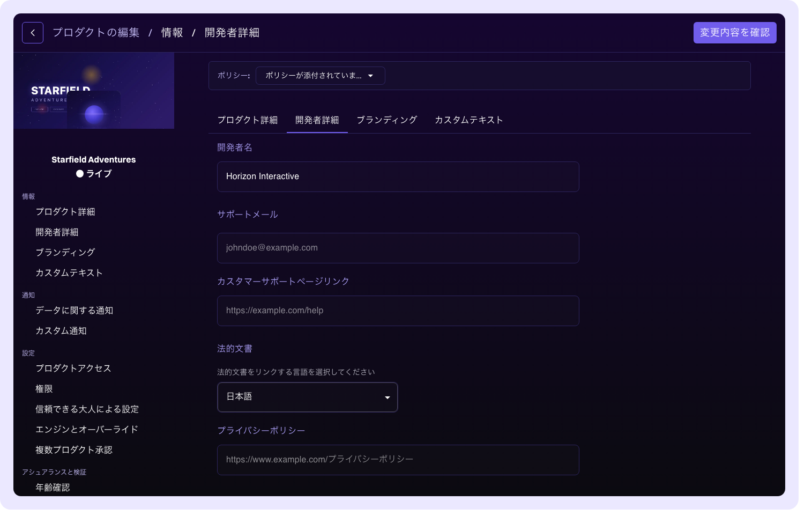Open カスタムテキスト in the sidebar

pyautogui.click(x=69, y=272)
